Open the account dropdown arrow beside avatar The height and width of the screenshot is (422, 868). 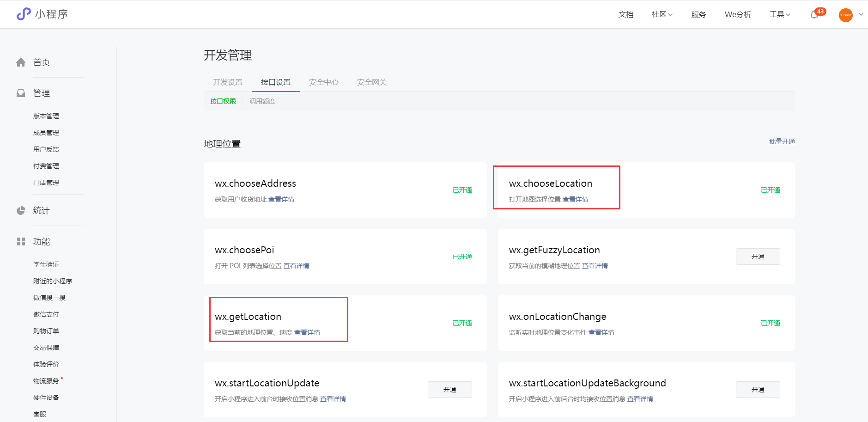click(x=861, y=14)
